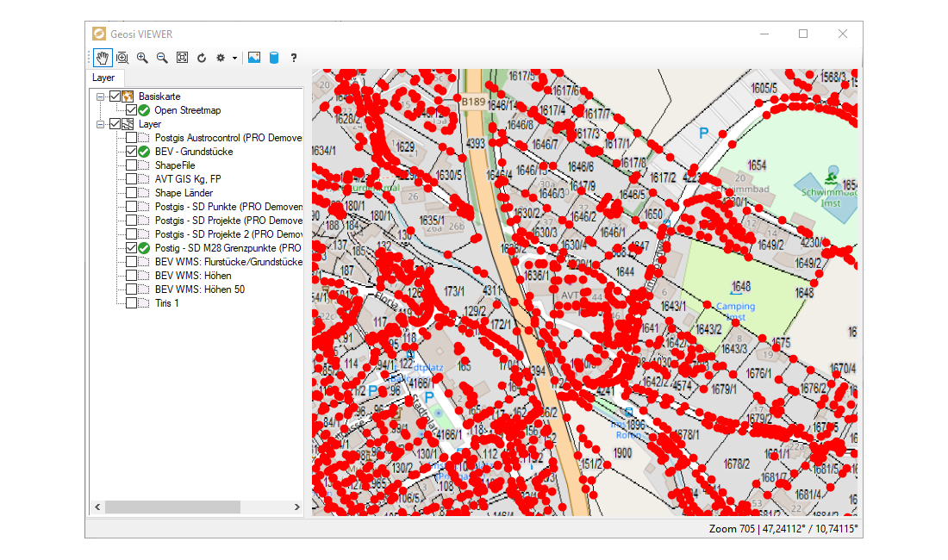Export the map as an image
Viewport: 948px width, 560px height.
click(253, 58)
